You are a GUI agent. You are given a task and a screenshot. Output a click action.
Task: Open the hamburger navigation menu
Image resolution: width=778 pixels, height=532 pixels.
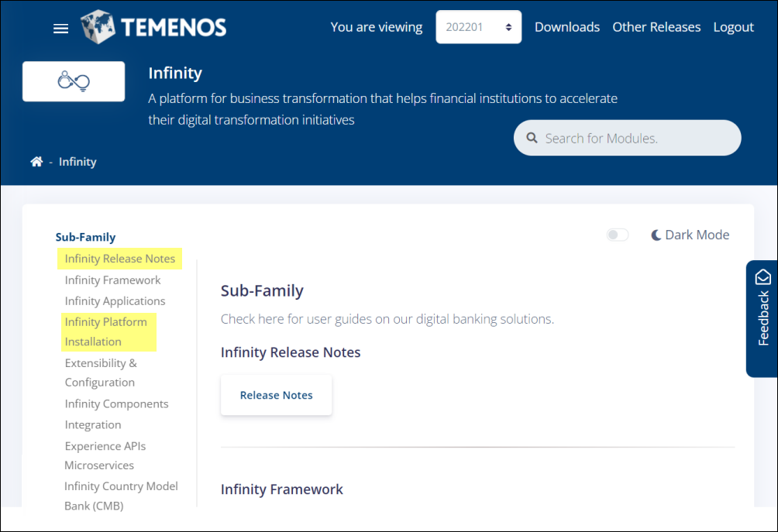60,28
